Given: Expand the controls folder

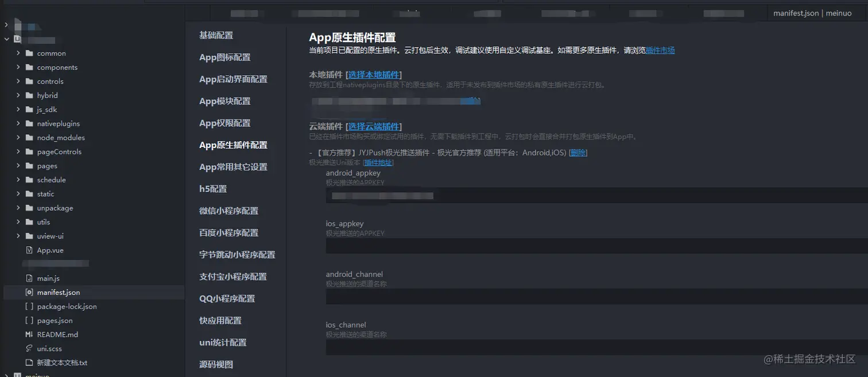Looking at the screenshot, I should pos(18,81).
